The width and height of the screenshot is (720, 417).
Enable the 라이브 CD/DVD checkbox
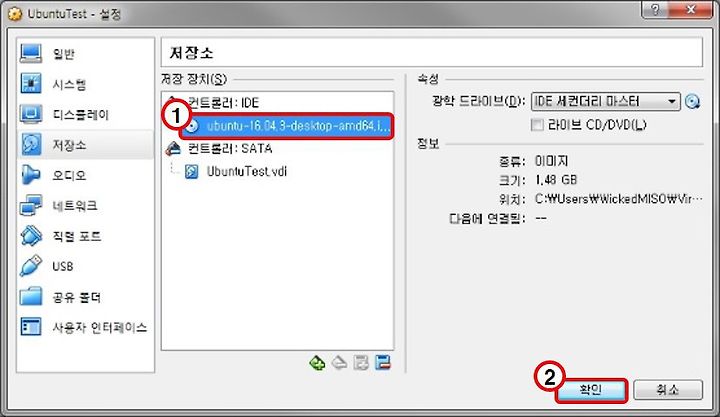pos(537,124)
